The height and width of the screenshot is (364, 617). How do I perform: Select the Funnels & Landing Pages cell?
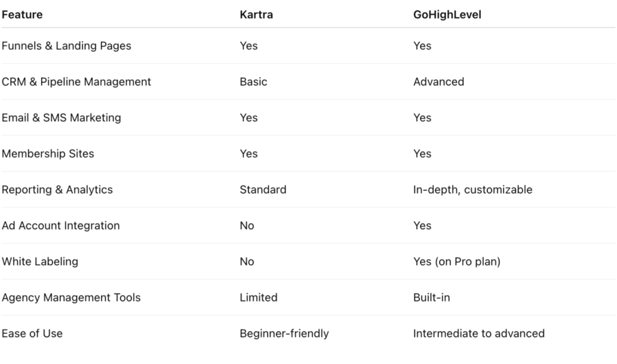pos(66,46)
